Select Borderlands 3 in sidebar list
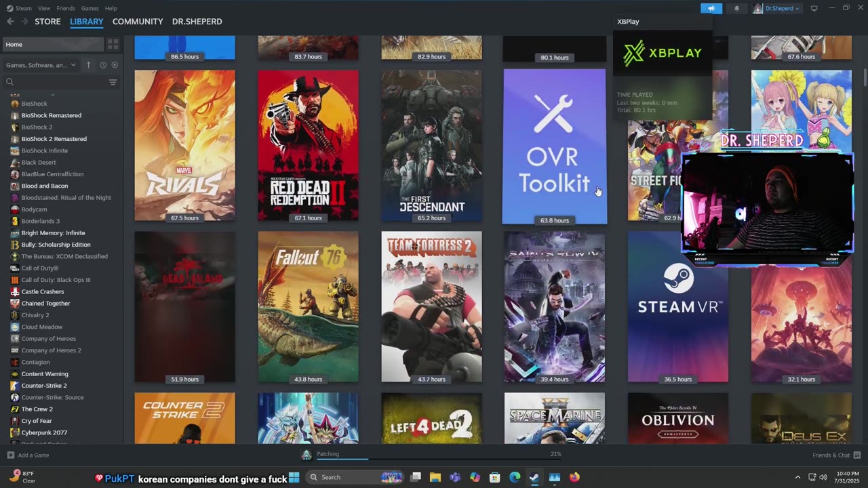Image resolution: width=868 pixels, height=488 pixels. coord(40,221)
